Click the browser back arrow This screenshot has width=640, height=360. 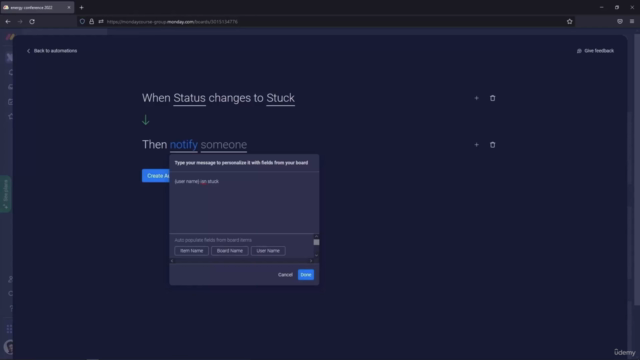click(x=8, y=22)
